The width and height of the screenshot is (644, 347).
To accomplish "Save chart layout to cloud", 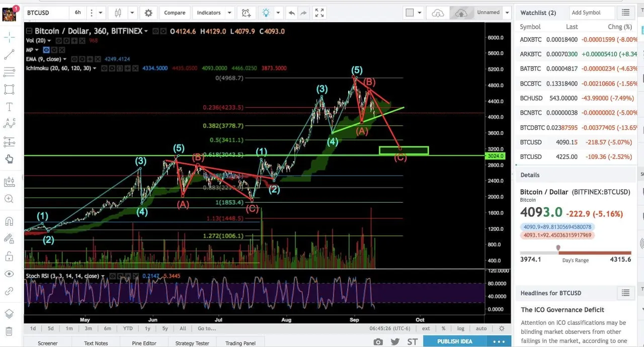I will pyautogui.click(x=461, y=13).
